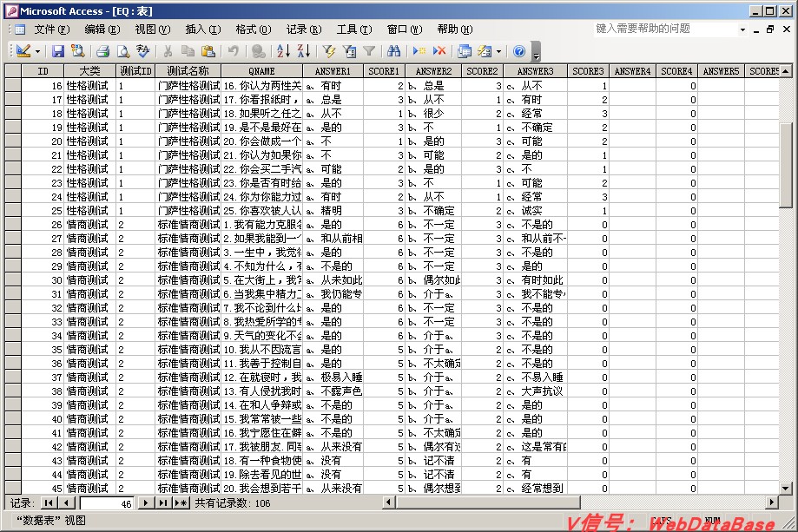
Task: Open the 文件(F) menu
Action: [x=51, y=30]
